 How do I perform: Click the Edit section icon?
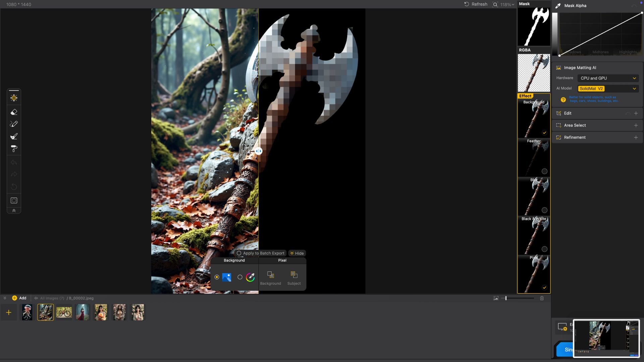558,113
